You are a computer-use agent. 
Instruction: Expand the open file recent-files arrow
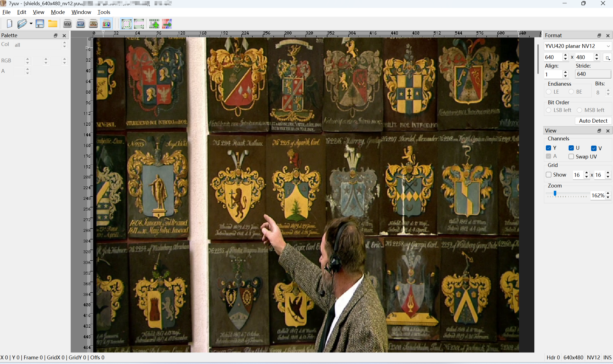pyautogui.click(x=31, y=24)
